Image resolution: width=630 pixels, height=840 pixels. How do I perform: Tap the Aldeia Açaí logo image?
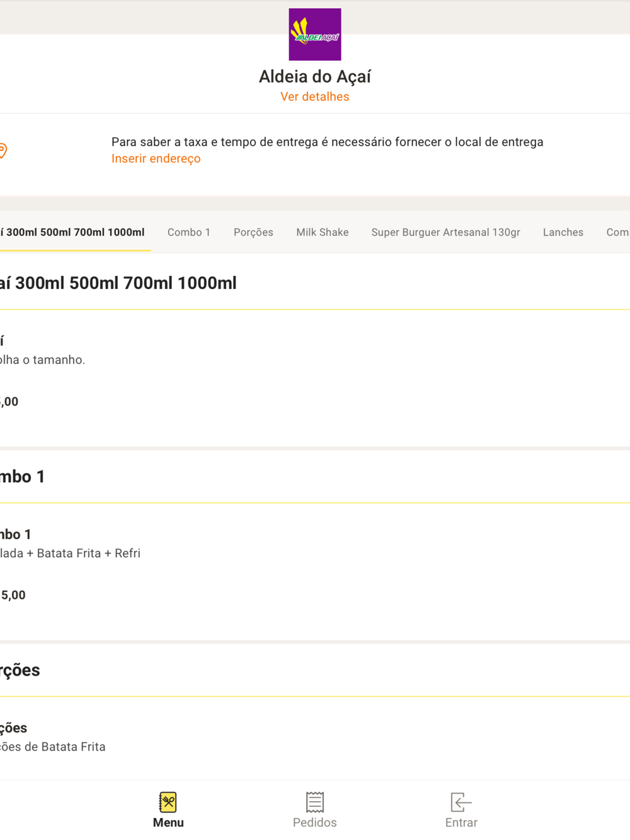315,35
